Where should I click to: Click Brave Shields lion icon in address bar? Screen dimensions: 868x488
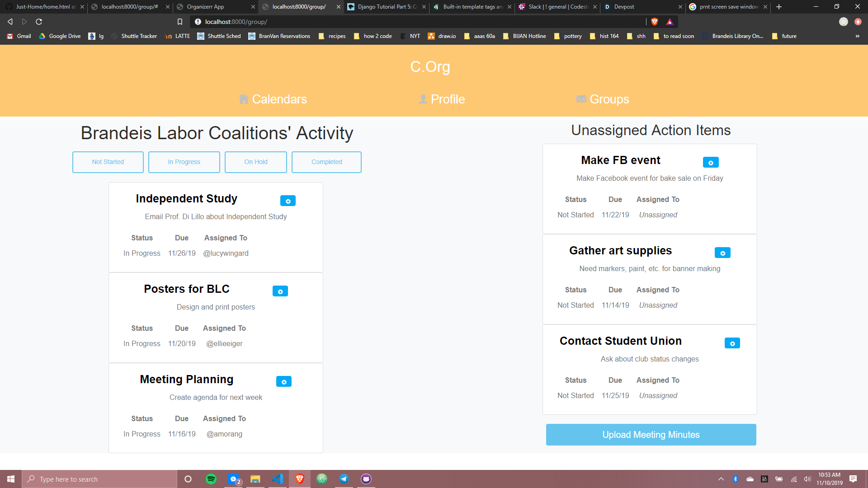[654, 22]
